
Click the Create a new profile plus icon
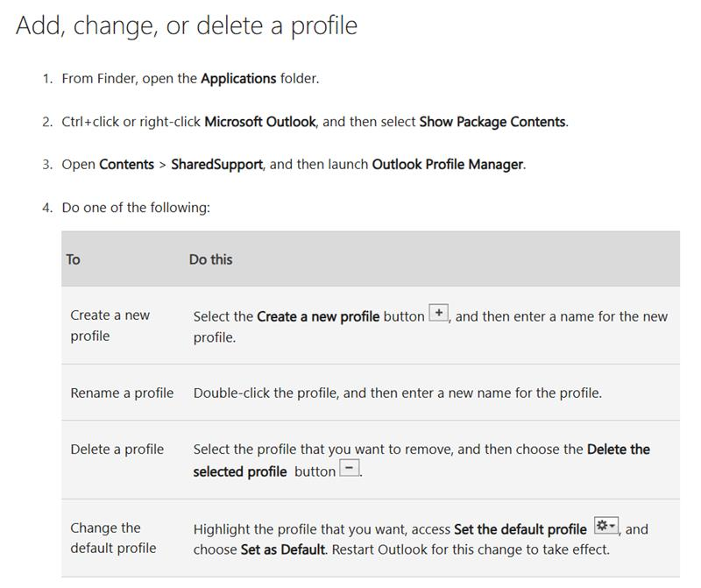[x=438, y=314]
